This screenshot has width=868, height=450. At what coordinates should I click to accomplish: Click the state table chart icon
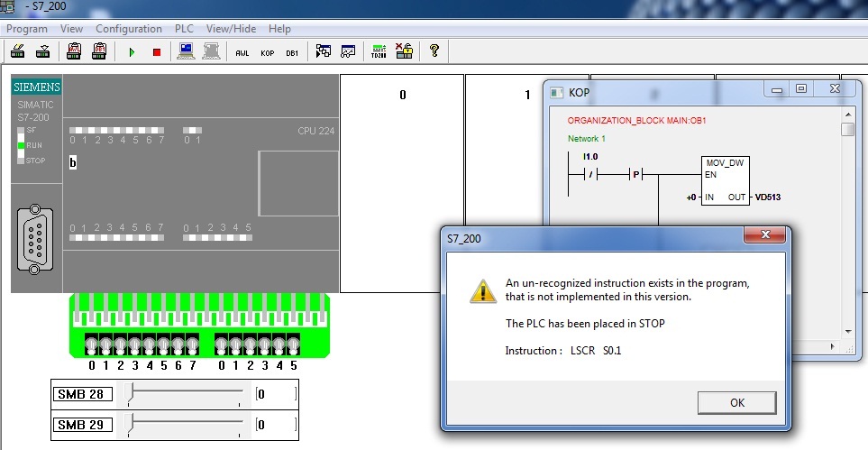[x=348, y=51]
